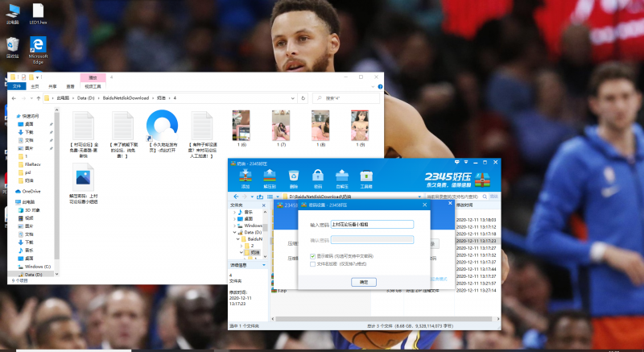Screen dimensions: 644x352
Task: Click the 密码 (Password) lock icon
Action: [x=318, y=176]
